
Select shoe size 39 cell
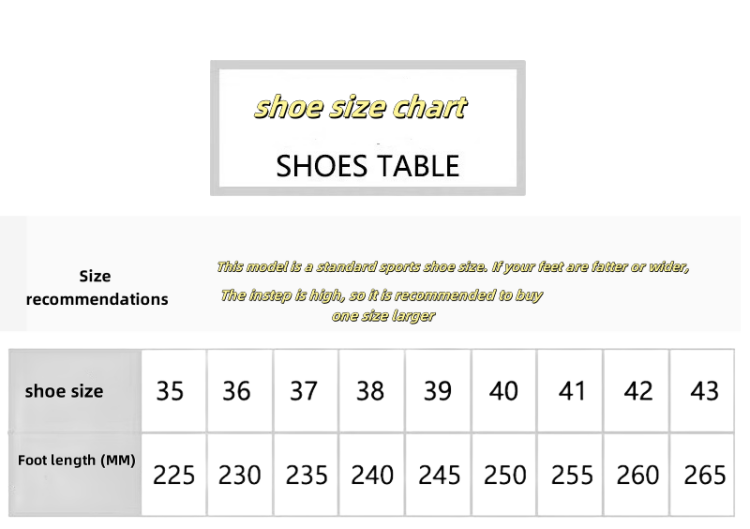(x=438, y=391)
